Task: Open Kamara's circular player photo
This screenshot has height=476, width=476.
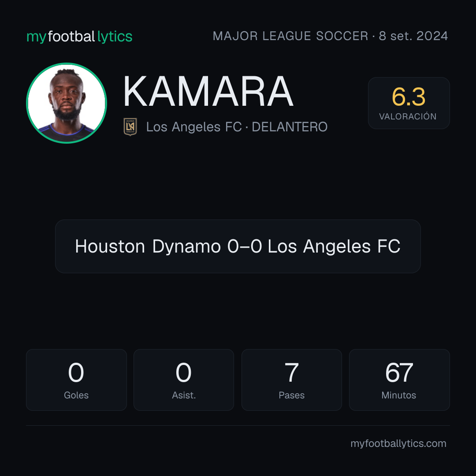Action: 67,103
